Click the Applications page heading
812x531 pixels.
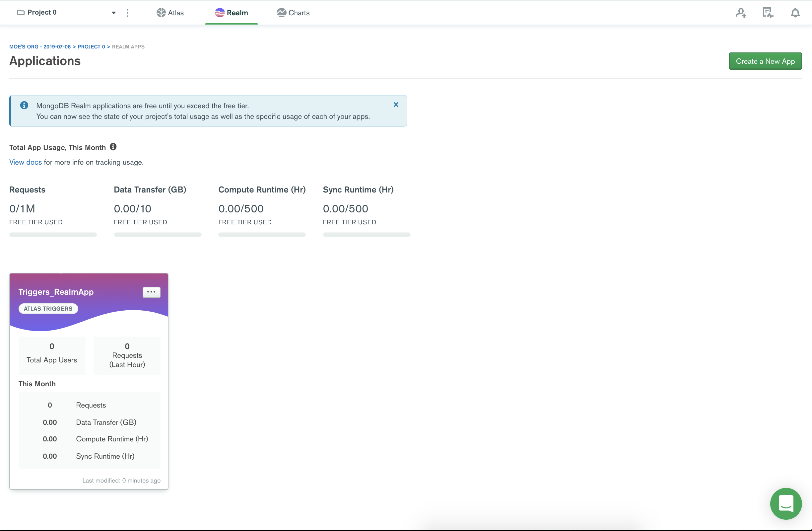[x=45, y=61]
